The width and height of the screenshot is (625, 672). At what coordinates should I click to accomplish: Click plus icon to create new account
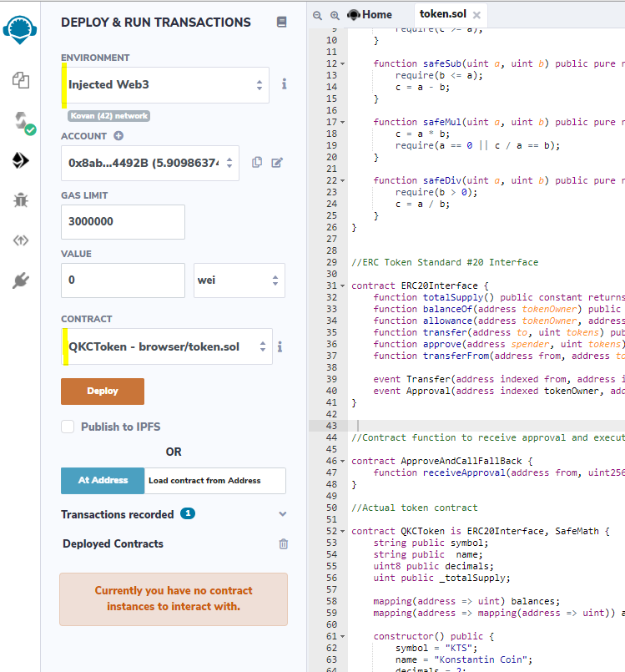pos(118,136)
